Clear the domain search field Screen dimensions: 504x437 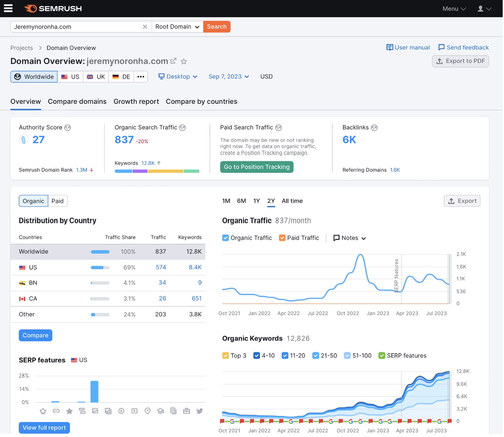click(145, 27)
